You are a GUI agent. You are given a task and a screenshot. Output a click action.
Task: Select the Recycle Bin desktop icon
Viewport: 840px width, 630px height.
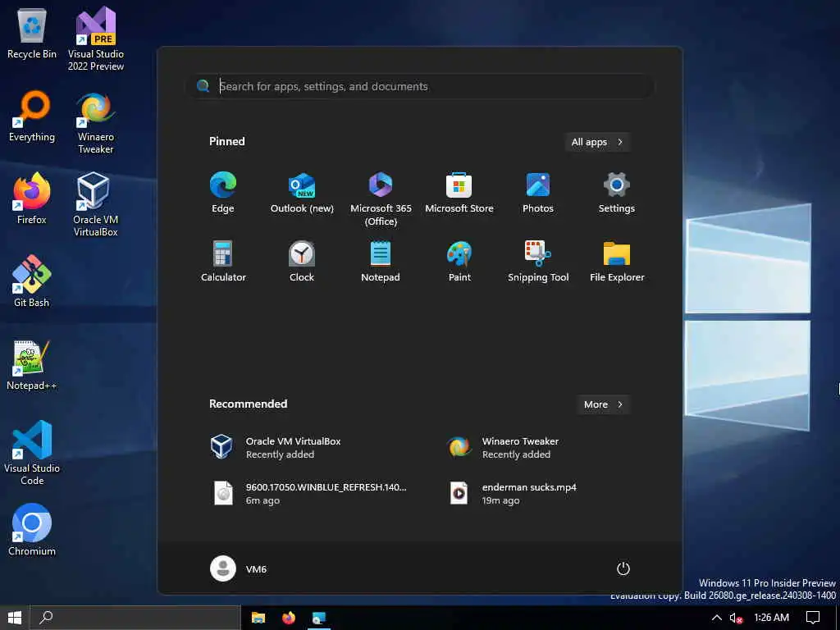32,33
